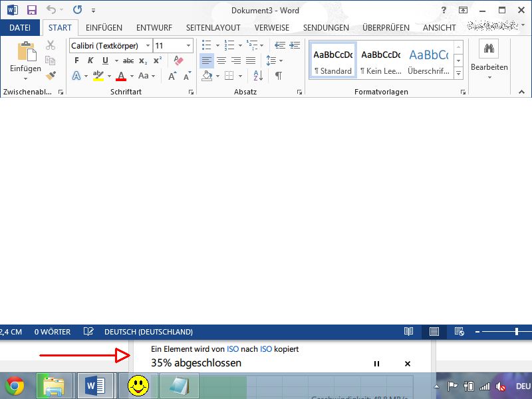Expand the styles gallery More arrow
The height and width of the screenshot is (399, 532).
tap(458, 72)
